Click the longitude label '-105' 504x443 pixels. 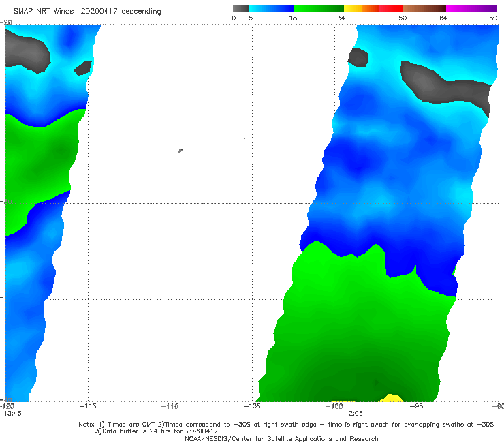(x=252, y=406)
